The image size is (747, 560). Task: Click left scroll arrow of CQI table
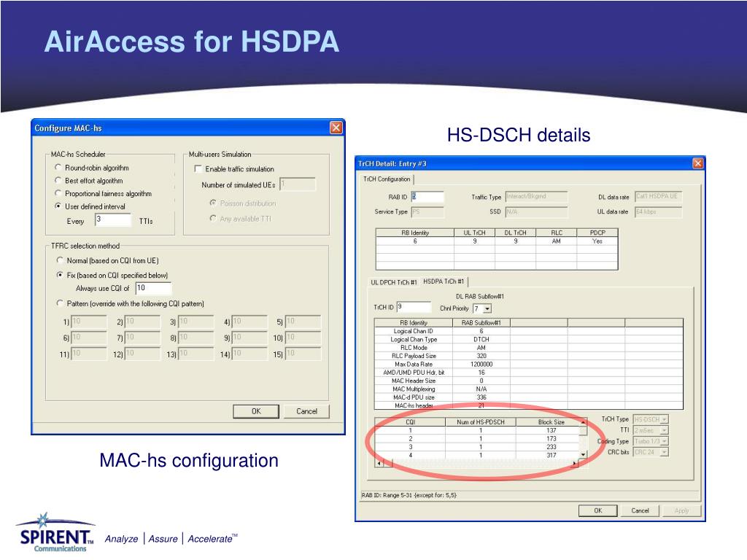(x=379, y=463)
